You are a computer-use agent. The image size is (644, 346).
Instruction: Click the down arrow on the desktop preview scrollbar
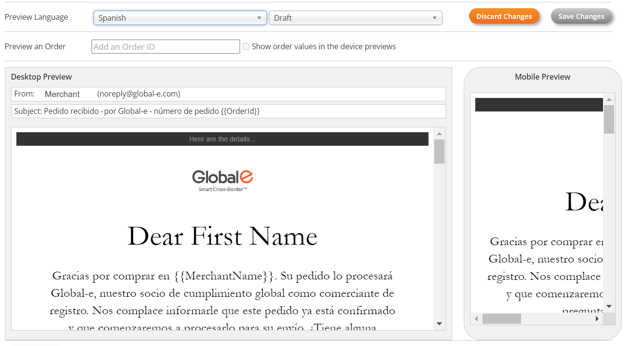[x=439, y=324]
